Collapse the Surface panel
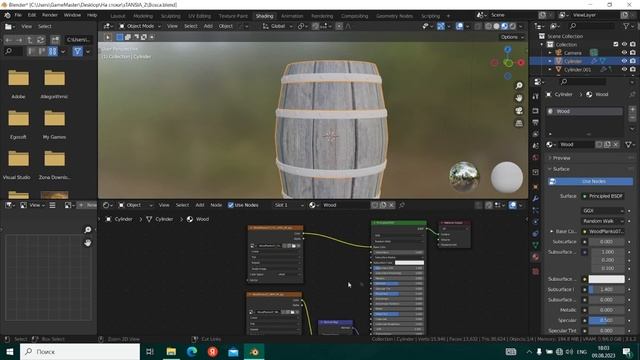Viewport: 640px width, 360px height. click(561, 169)
